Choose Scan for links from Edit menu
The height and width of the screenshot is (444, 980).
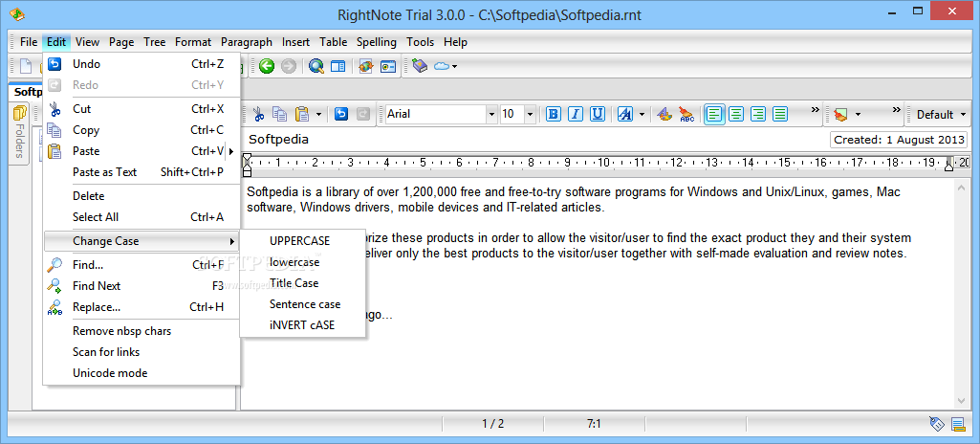click(x=142, y=352)
